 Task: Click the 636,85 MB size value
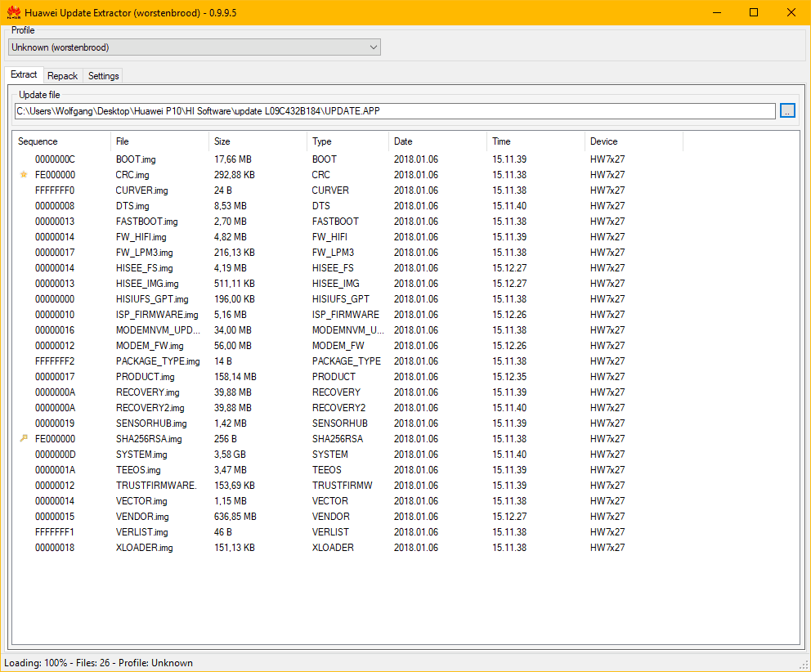point(235,517)
